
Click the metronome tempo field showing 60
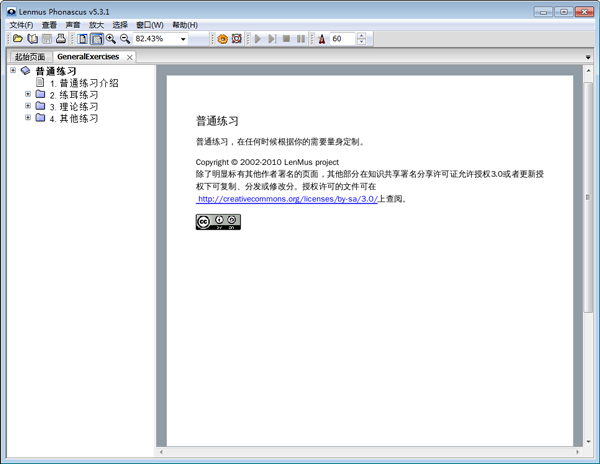341,39
